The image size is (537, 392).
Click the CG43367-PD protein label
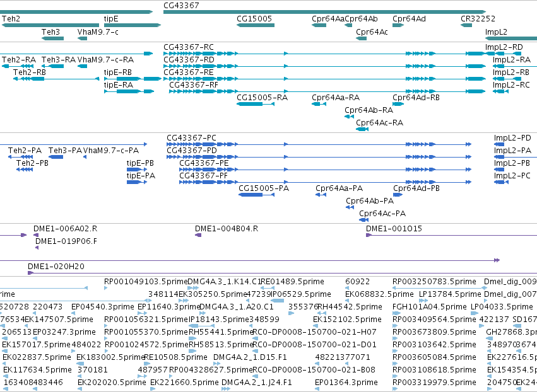192,151
